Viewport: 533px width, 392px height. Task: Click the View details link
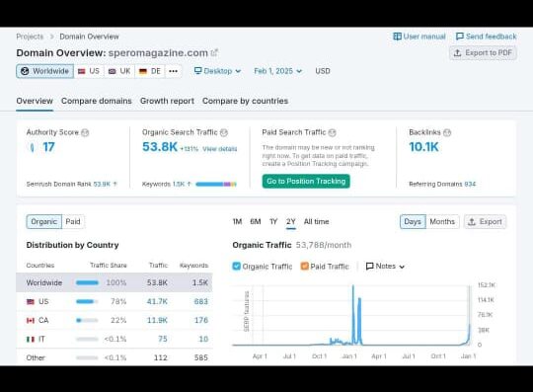tap(219, 149)
